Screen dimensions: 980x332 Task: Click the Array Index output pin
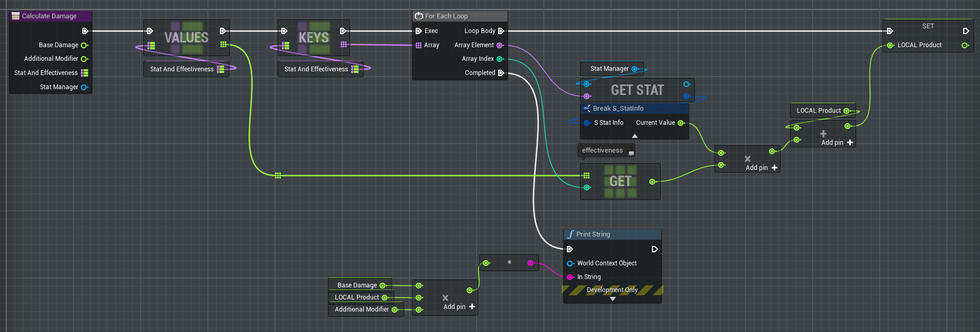pos(500,59)
